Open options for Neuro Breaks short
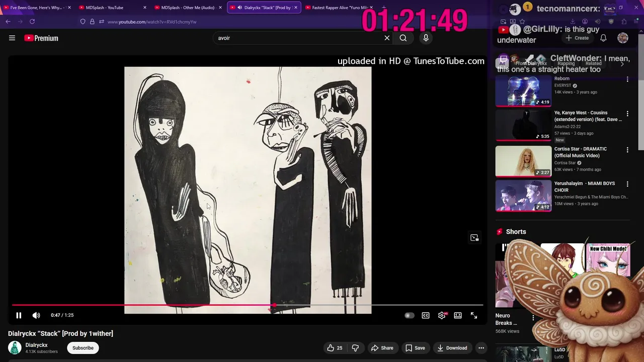Image resolution: width=644 pixels, height=362 pixels. [533, 318]
